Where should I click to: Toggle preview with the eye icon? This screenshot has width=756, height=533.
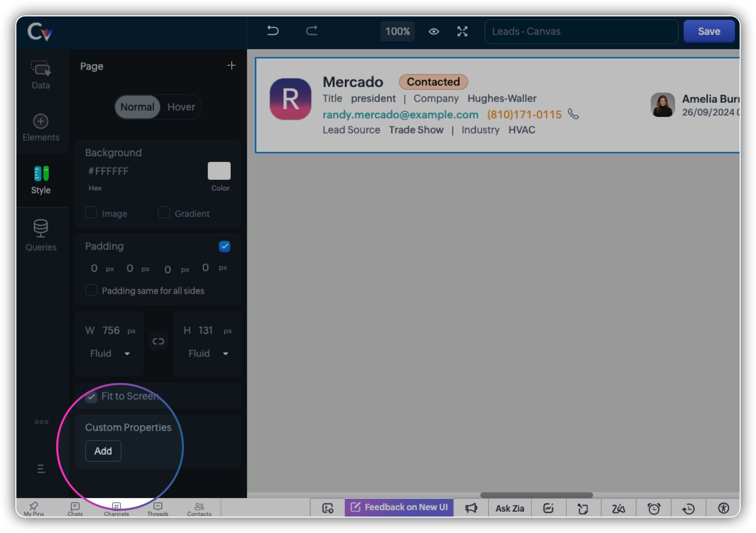click(434, 31)
